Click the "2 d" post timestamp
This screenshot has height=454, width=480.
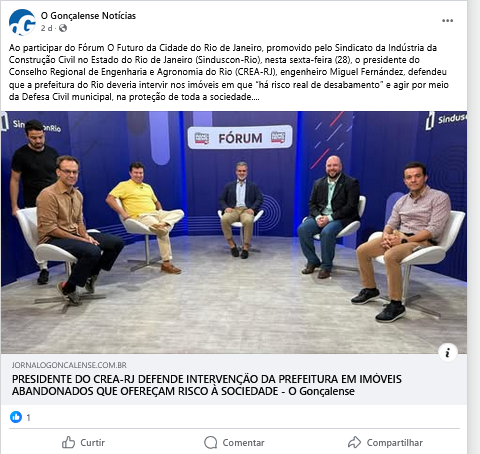coord(46,28)
